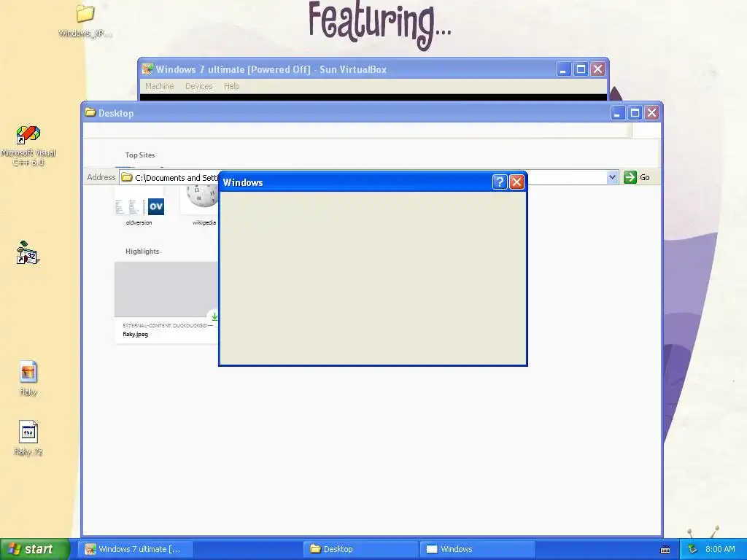
Task: Click the keyboard icon in system tray
Action: pos(665,550)
